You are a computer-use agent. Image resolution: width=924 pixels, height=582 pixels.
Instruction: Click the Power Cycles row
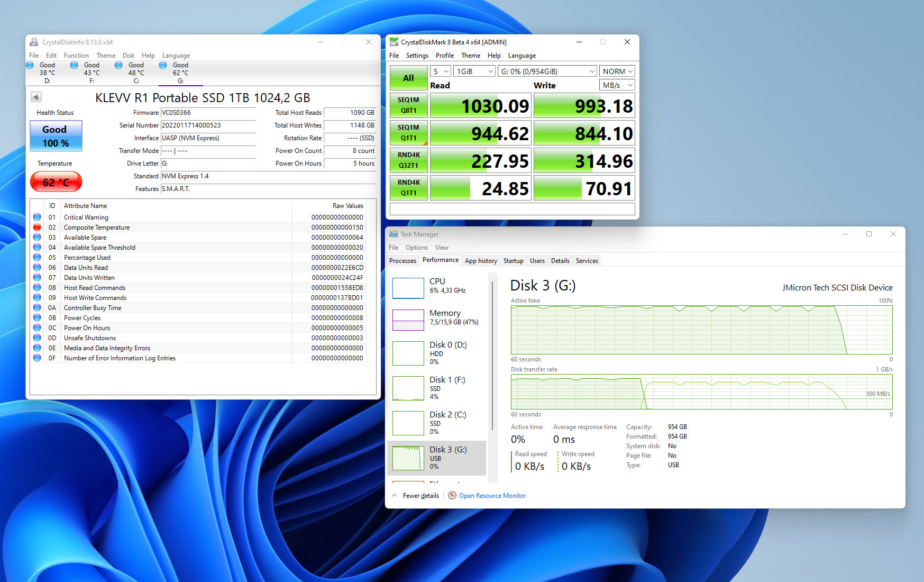(x=199, y=317)
